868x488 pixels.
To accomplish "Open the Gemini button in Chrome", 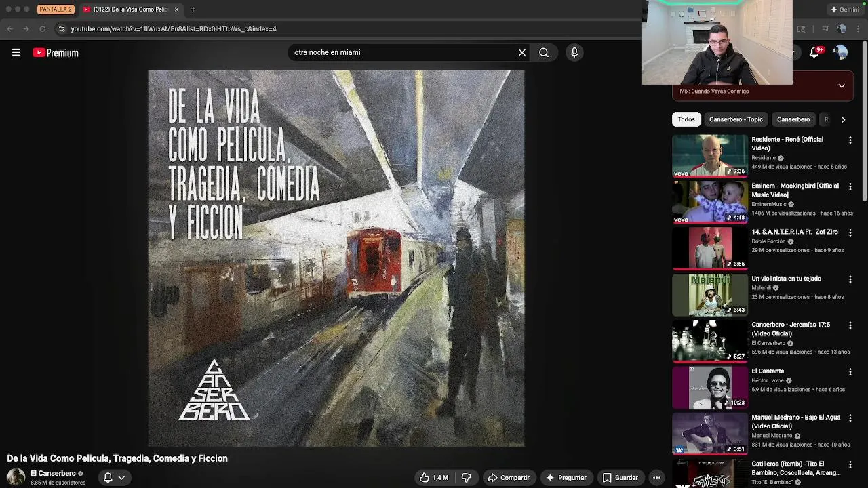I will tap(845, 9).
